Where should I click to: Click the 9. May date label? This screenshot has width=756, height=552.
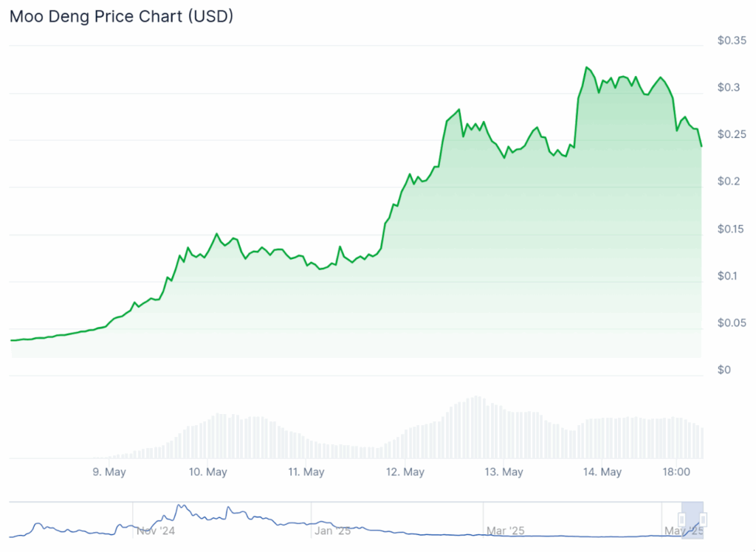pyautogui.click(x=109, y=472)
